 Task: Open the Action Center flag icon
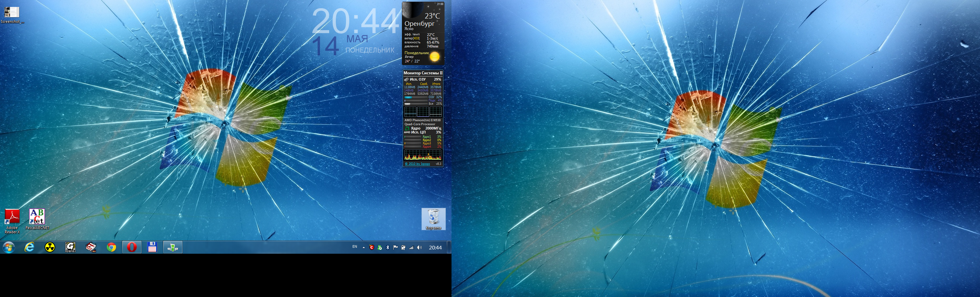(396, 247)
